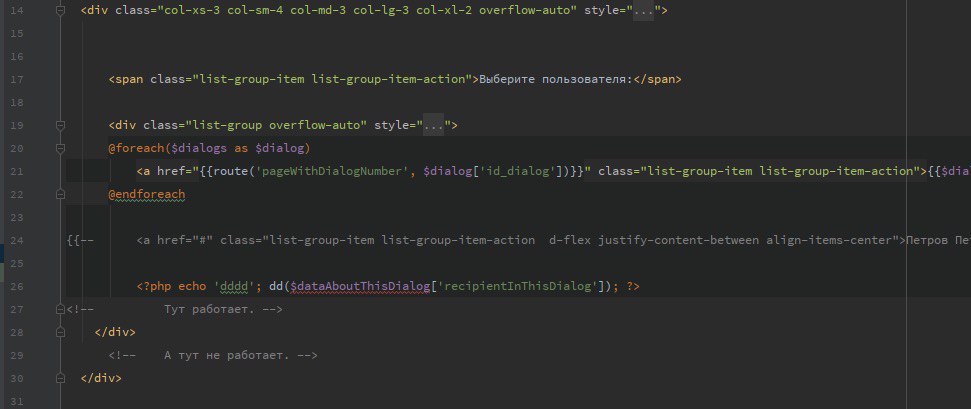
Task: Click the justify-content-between class
Action: pos(679,240)
